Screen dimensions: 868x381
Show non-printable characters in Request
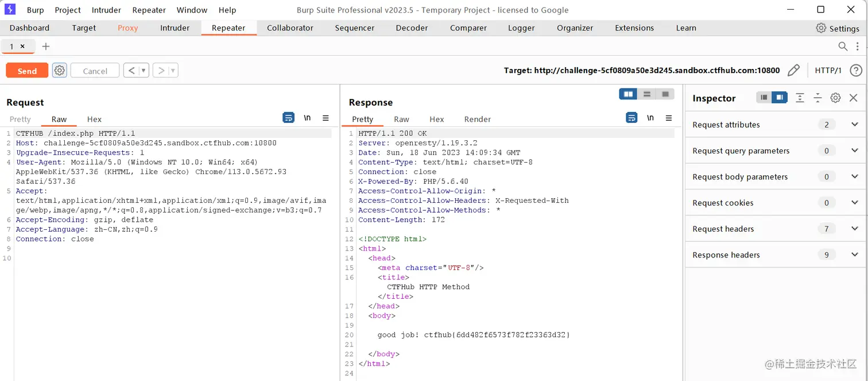pyautogui.click(x=307, y=118)
